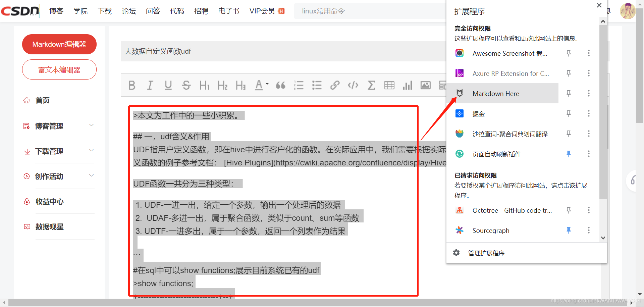Open more options for Sourcegraph
This screenshot has width=644, height=307.
(589, 230)
